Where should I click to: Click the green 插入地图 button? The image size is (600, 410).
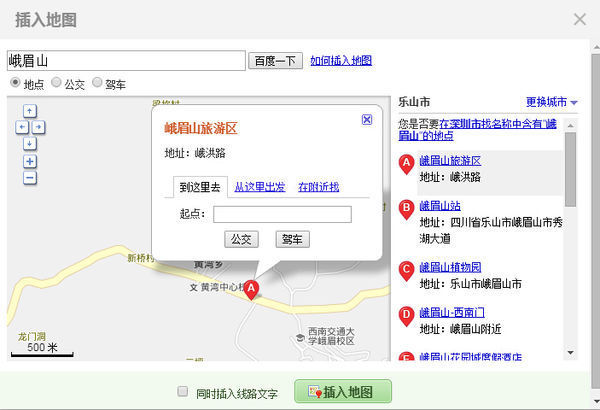(x=343, y=392)
